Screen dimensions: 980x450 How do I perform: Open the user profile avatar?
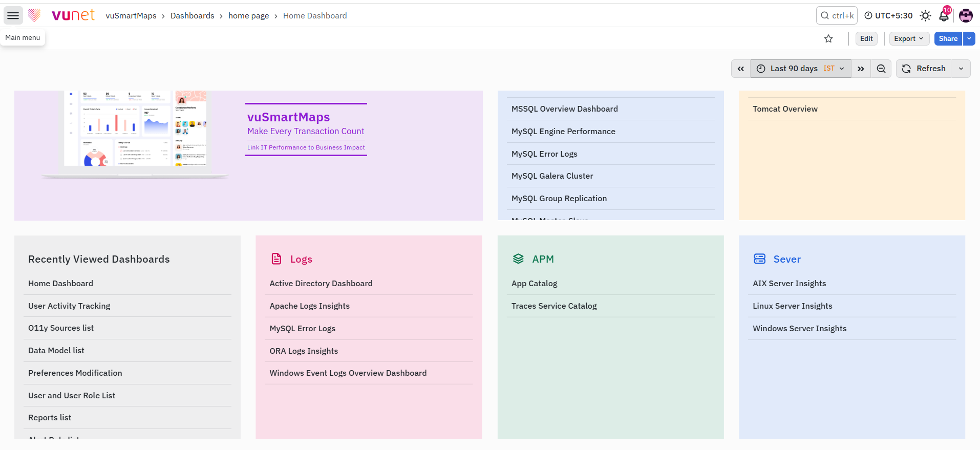coord(966,16)
